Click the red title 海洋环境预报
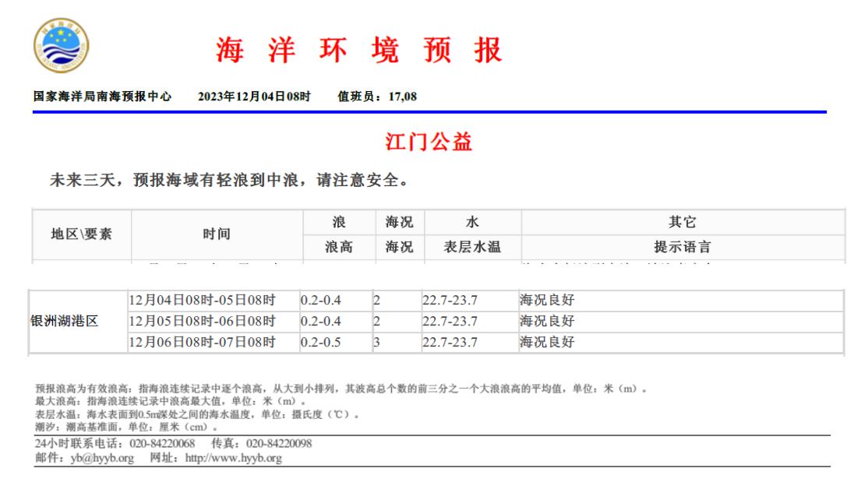Viewport: 868px width, 486px height. [359, 50]
